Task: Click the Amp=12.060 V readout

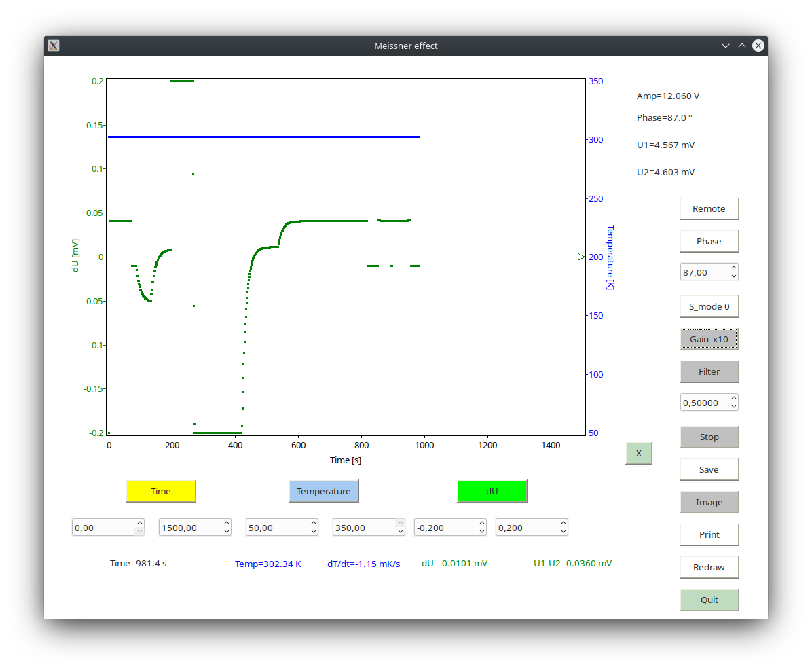Action: (x=668, y=96)
